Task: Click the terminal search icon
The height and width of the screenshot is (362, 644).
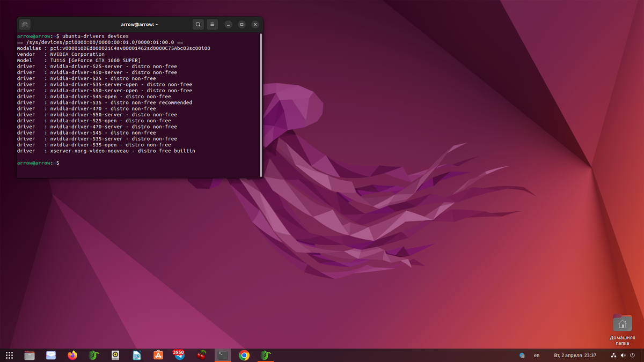Action: tap(198, 25)
